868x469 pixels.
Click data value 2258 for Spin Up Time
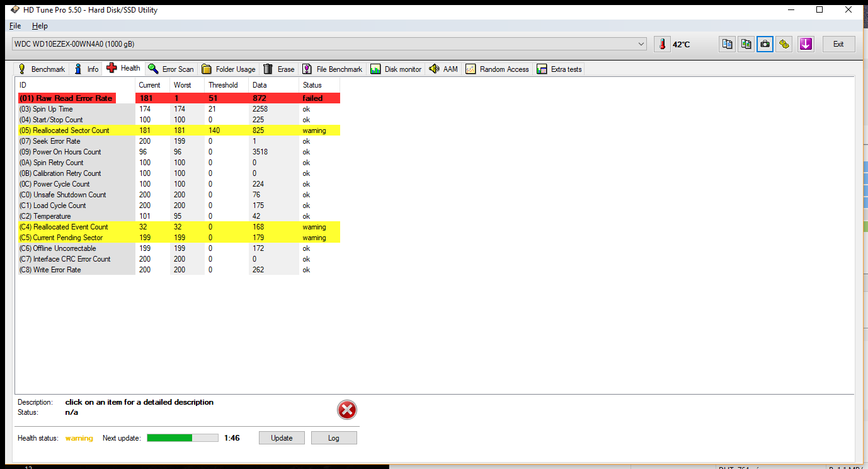(260, 109)
